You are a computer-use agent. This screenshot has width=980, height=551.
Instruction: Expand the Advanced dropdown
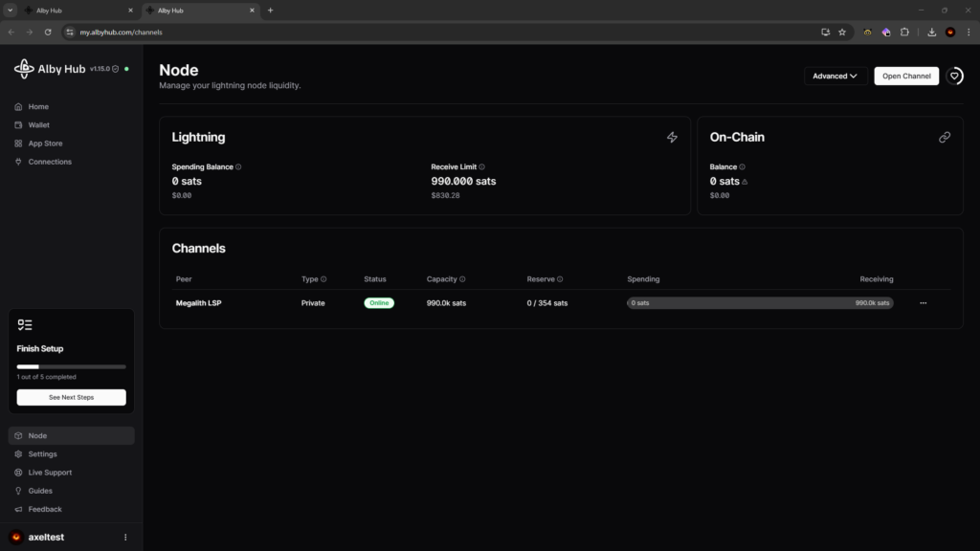[835, 77]
